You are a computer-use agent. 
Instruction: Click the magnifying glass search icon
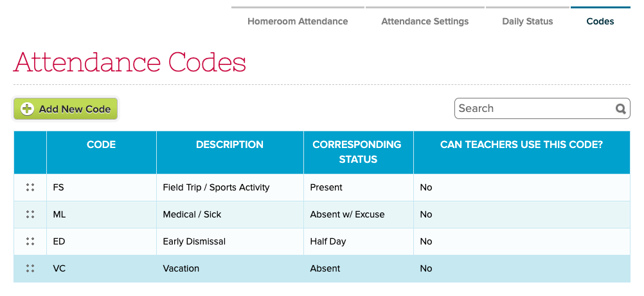click(621, 109)
